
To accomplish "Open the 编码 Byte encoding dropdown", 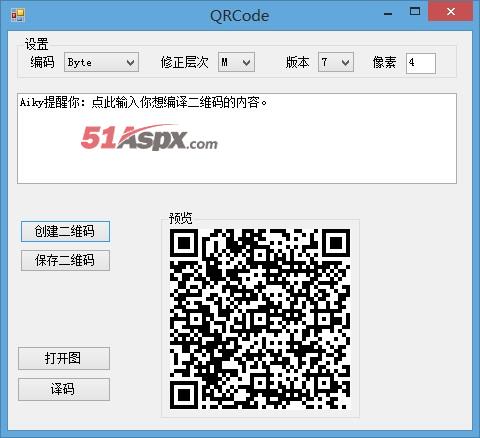I will 101,62.
